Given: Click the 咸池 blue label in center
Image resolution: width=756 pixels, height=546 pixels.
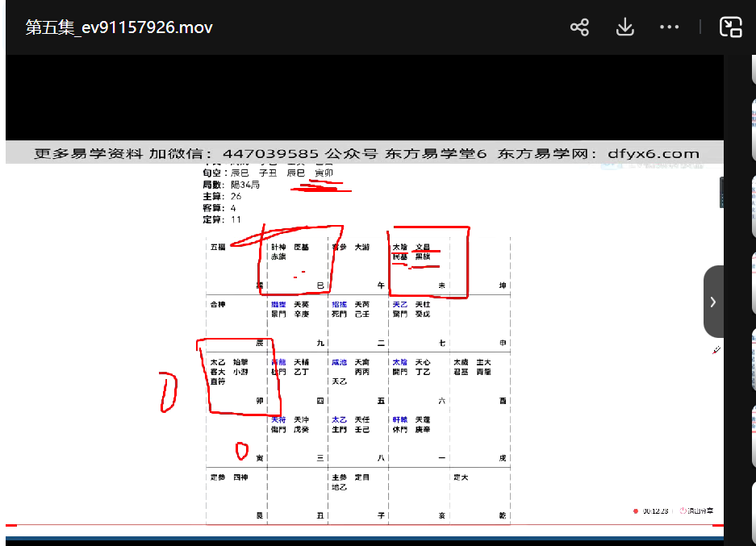Looking at the screenshot, I should [340, 362].
